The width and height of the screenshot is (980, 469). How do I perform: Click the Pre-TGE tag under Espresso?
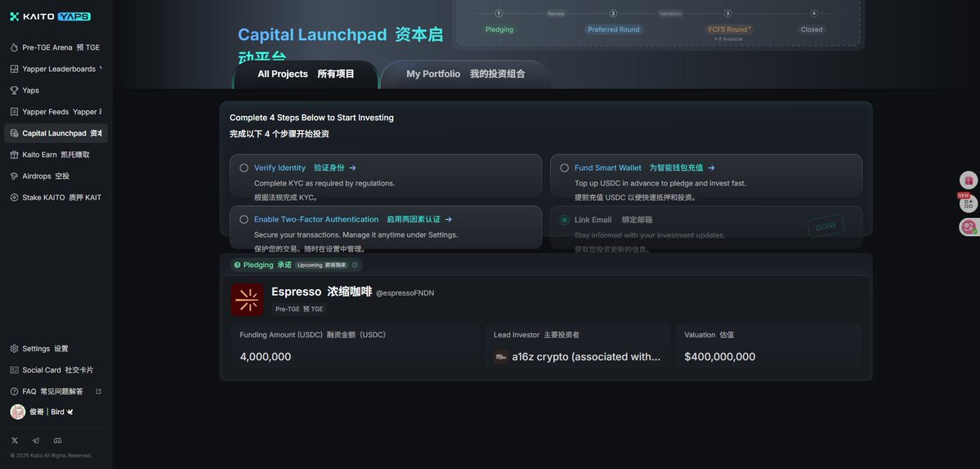click(x=299, y=309)
